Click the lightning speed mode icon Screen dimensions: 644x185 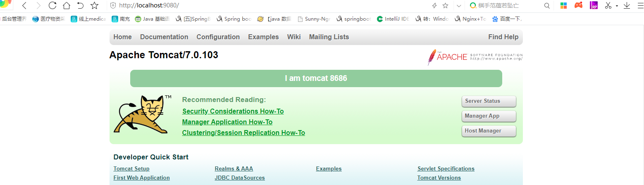pos(434,6)
